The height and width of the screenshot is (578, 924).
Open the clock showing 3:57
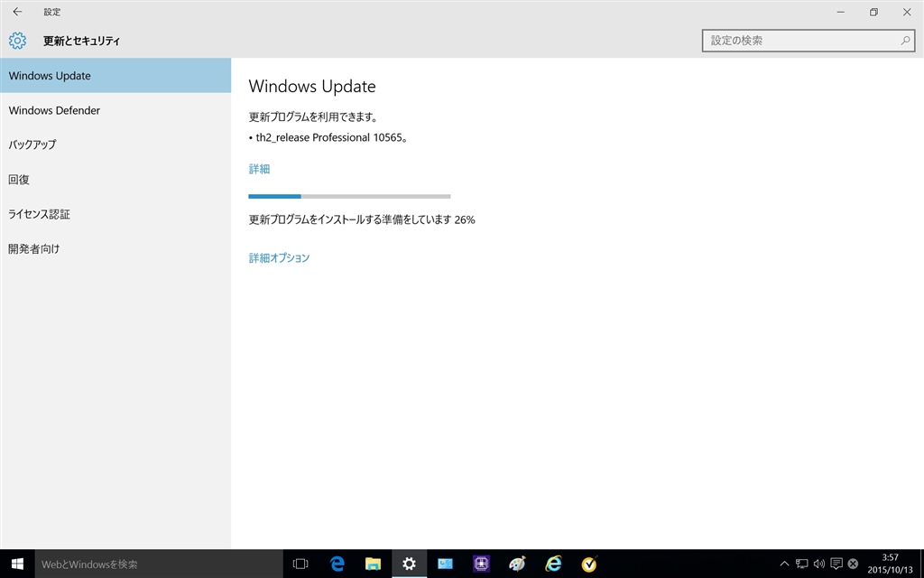point(890,564)
